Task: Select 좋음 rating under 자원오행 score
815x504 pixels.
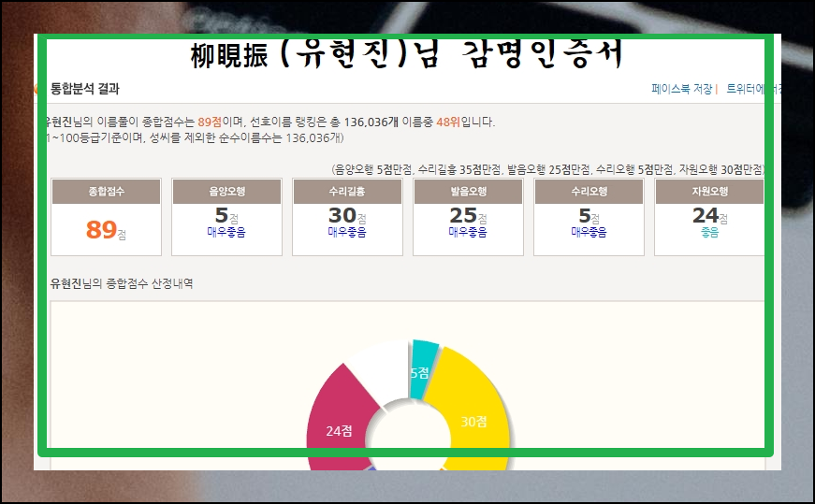Action: [709, 232]
